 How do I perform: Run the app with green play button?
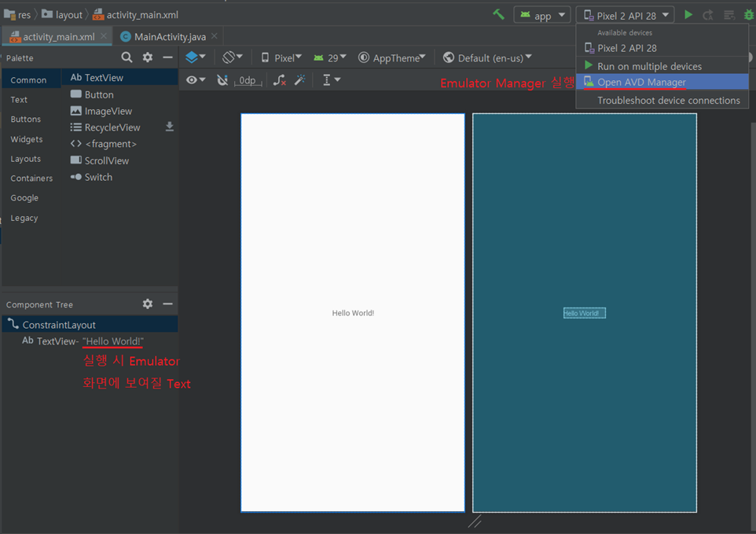click(688, 15)
